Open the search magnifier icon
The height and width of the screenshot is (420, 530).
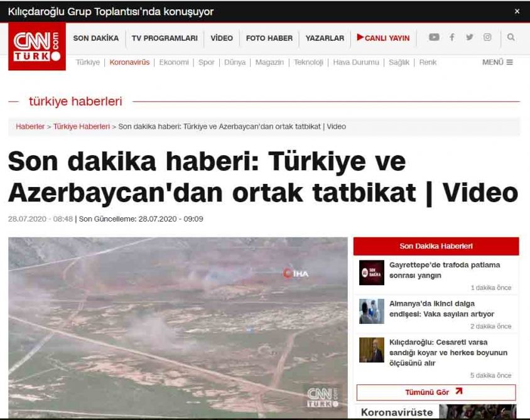[x=511, y=37]
